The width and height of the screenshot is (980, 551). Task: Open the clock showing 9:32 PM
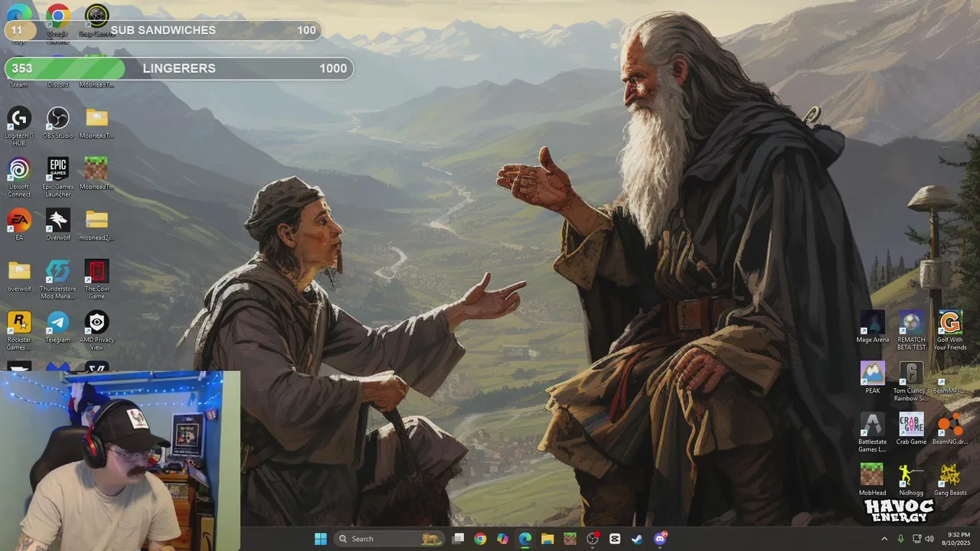click(958, 539)
